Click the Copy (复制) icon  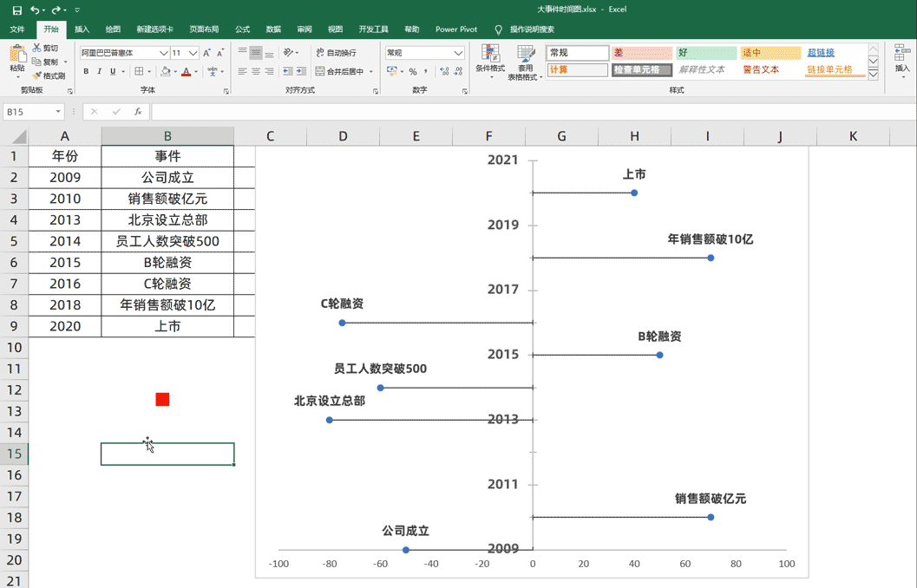(36, 62)
